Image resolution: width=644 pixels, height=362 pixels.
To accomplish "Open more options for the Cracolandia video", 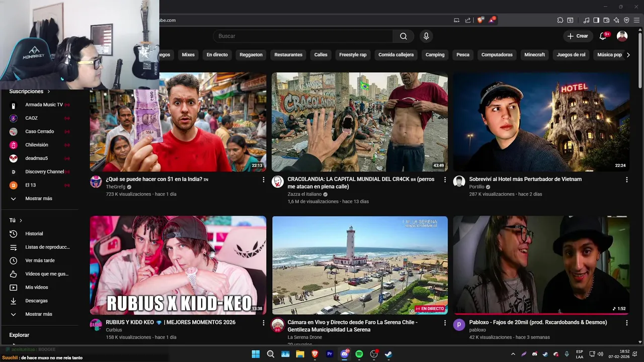I will [x=445, y=179].
